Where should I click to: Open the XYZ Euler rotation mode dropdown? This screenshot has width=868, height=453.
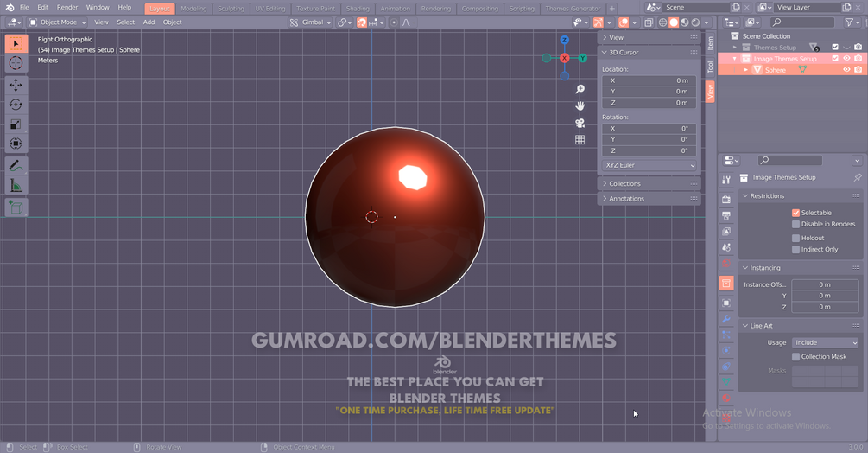pos(649,166)
